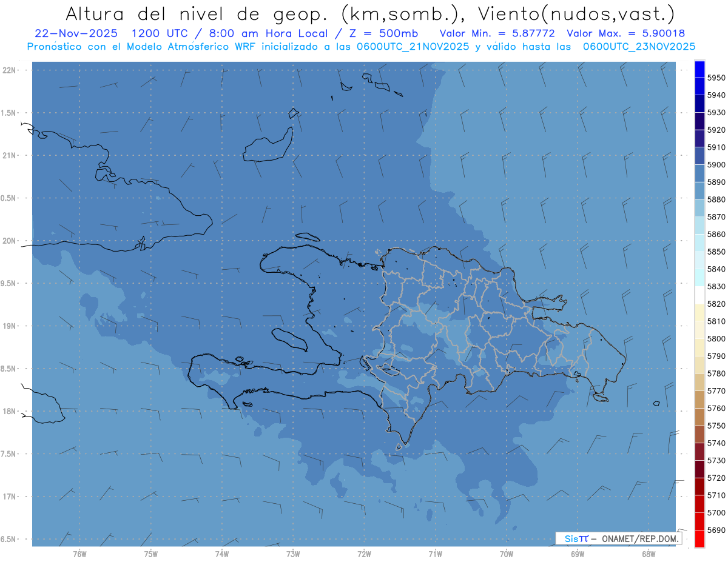Click the colorbar label '5910'
The width and height of the screenshot is (728, 562).
716,147
